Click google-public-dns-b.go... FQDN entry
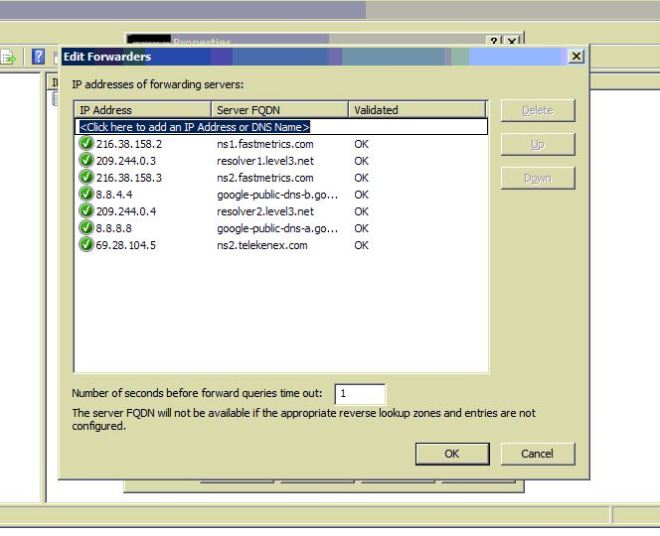660x536 pixels. click(x=277, y=195)
